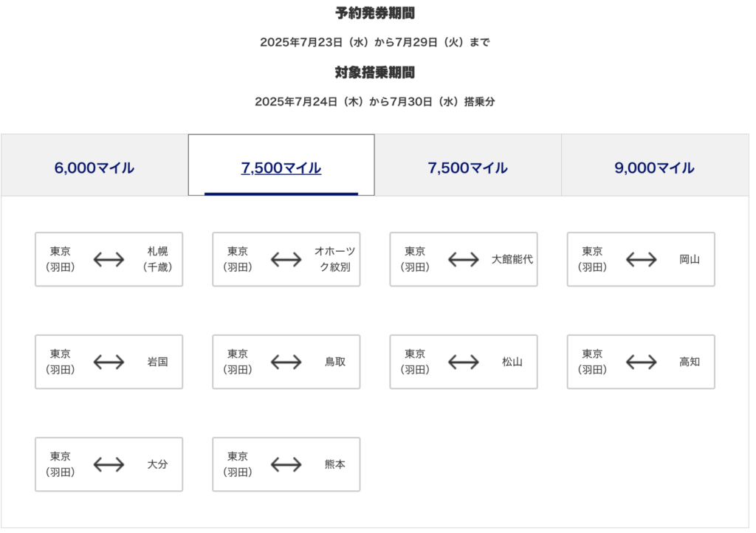Screen dimensions: 756x533
Task: Select the 大館能代 destination label
Action: 512,259
